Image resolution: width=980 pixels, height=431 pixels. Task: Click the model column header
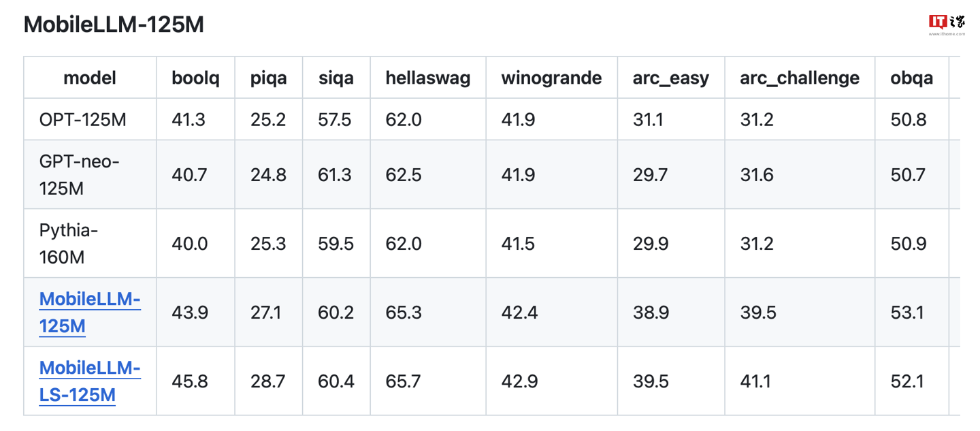[x=90, y=78]
